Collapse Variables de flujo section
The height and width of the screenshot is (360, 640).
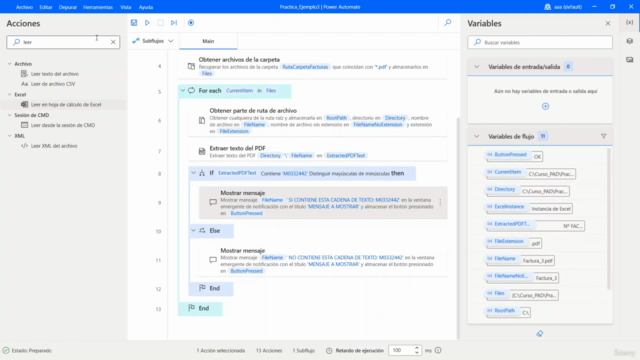pos(476,136)
